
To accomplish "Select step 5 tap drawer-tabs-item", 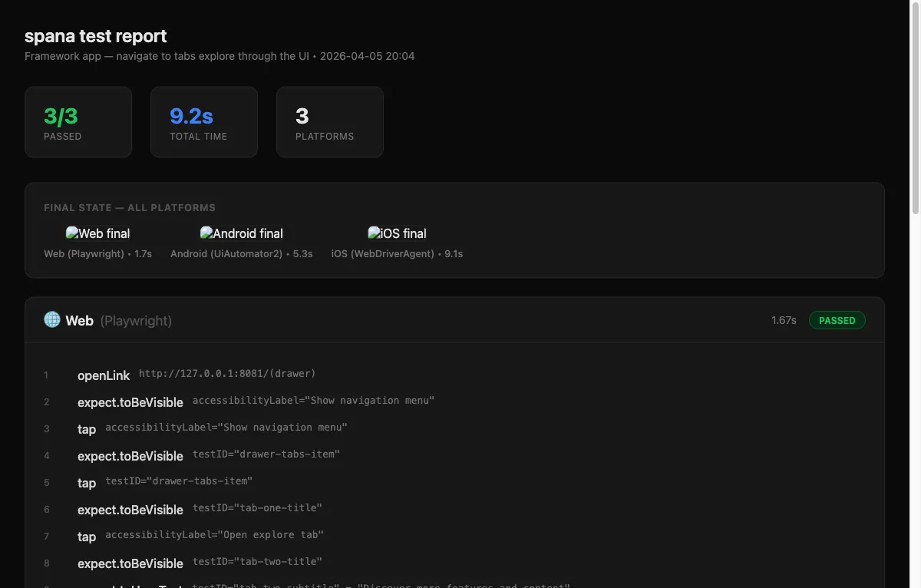I will point(87,483).
